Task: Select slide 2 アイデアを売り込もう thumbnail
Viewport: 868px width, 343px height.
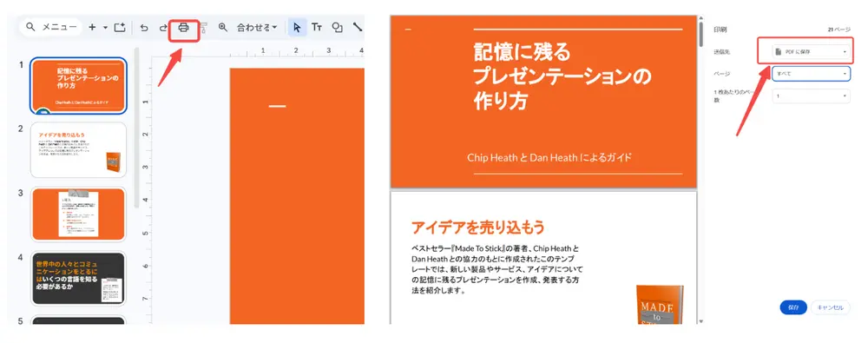Action: (x=78, y=150)
